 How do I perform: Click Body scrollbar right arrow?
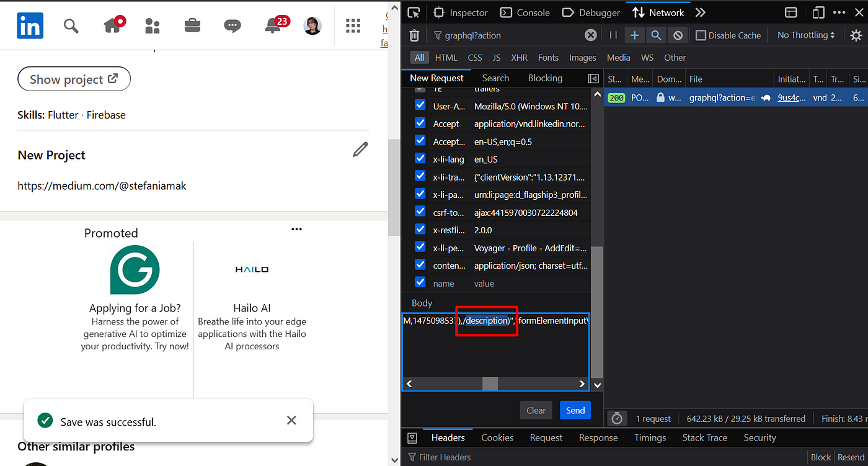pyautogui.click(x=582, y=384)
